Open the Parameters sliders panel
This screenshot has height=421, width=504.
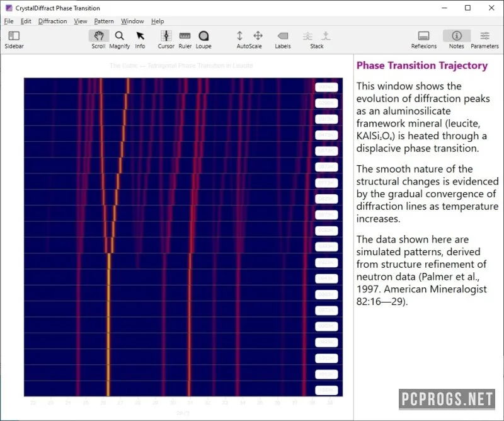(484, 40)
